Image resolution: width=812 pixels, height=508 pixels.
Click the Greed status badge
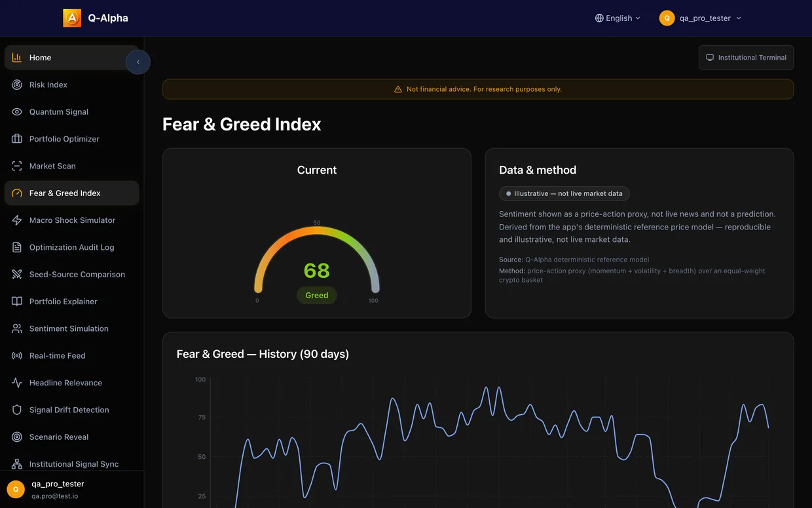coord(317,295)
